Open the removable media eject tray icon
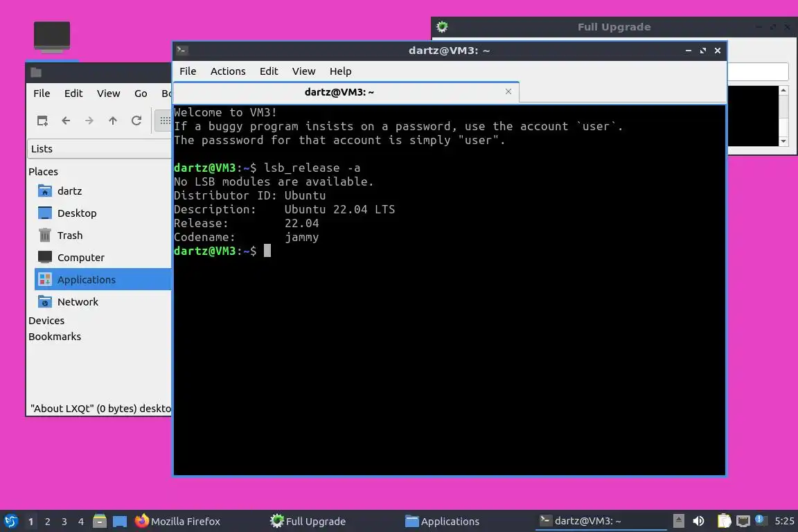This screenshot has height=532, width=798. tap(678, 521)
